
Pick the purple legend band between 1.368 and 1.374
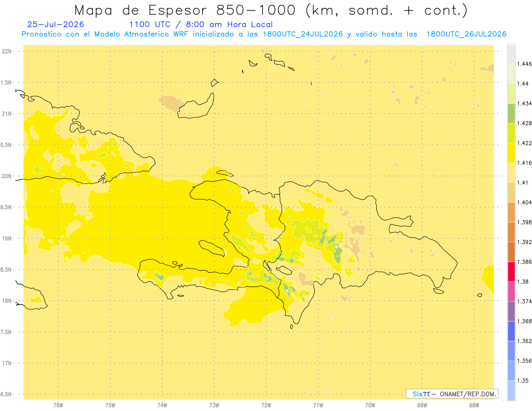click(x=511, y=311)
